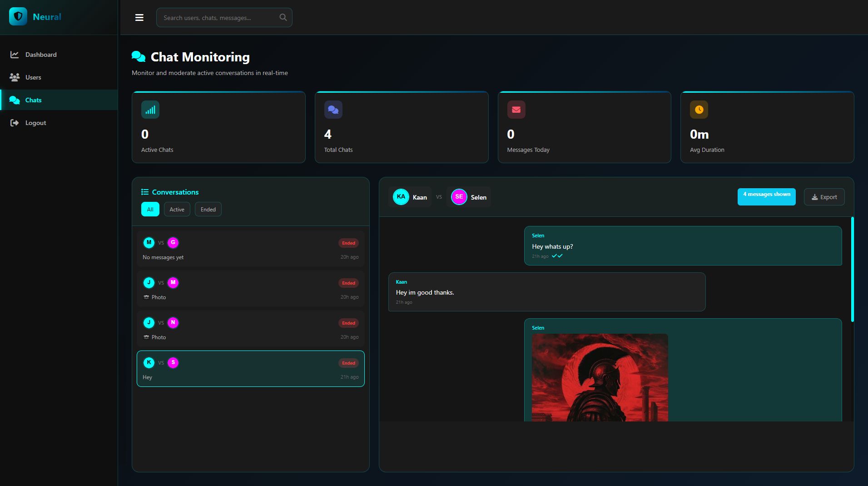The width and height of the screenshot is (868, 486).
Task: Filter conversations by Ended
Action: pos(208,209)
